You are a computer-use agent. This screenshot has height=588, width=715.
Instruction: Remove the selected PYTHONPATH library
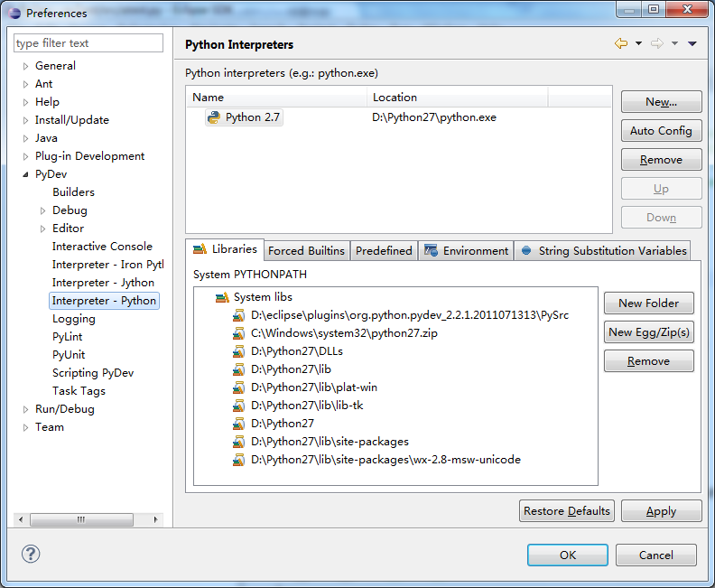649,361
